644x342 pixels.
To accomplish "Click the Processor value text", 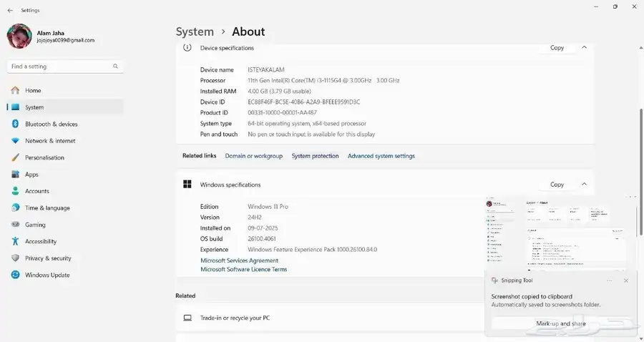I will [x=323, y=80].
